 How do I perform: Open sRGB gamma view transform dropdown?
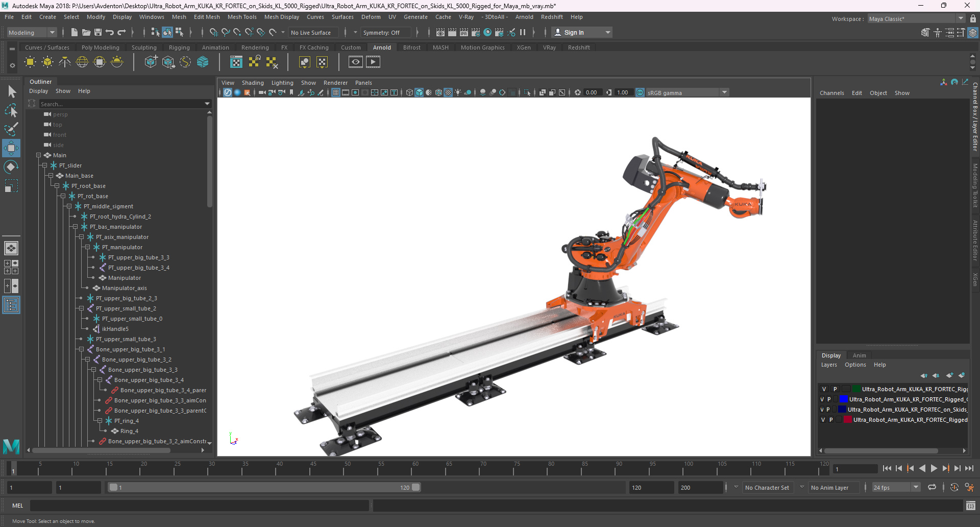click(x=687, y=92)
